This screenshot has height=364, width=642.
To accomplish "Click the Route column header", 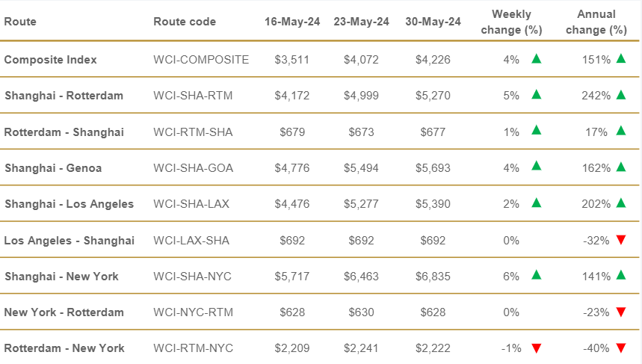I will pyautogui.click(x=20, y=22).
